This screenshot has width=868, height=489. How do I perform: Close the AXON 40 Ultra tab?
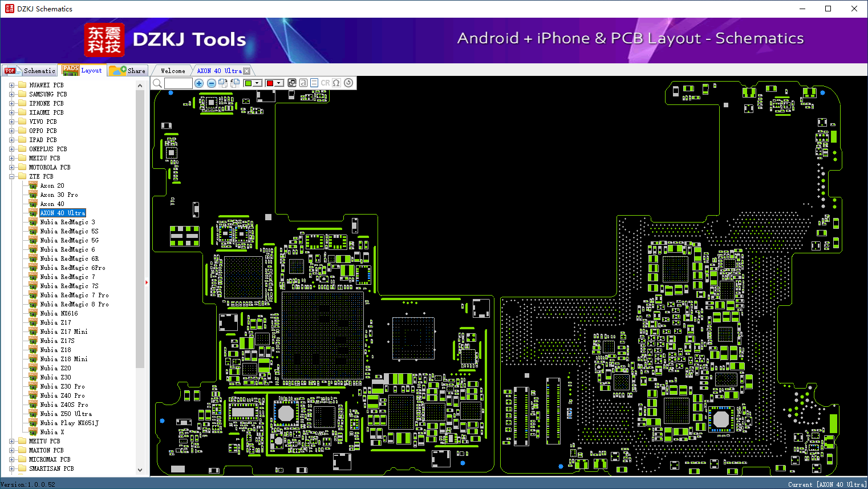point(247,71)
